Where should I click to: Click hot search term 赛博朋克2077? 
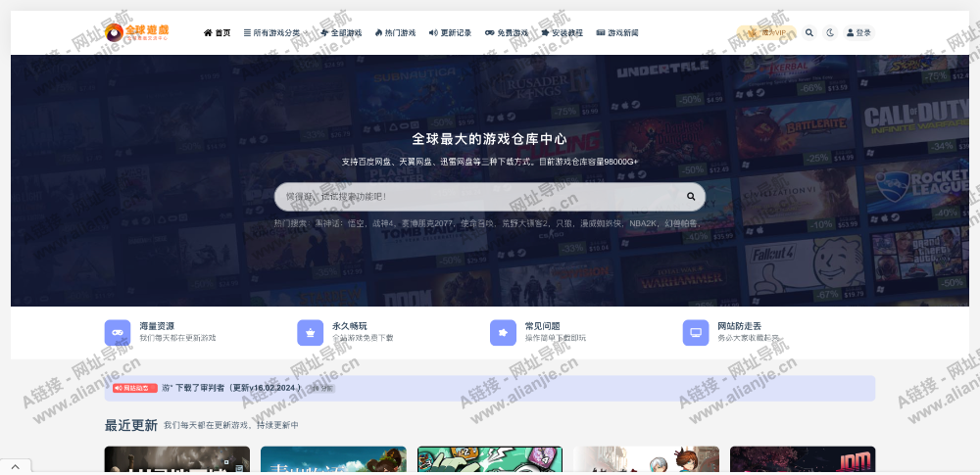(427, 223)
